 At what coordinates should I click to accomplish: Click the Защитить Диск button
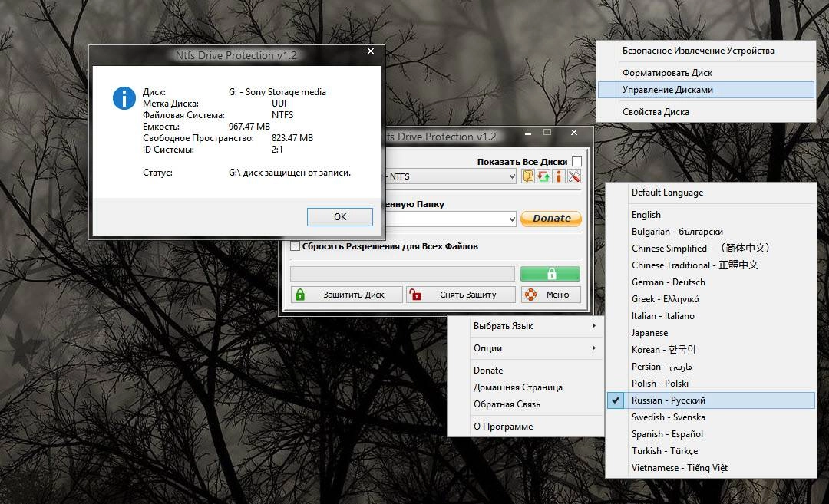(x=347, y=295)
